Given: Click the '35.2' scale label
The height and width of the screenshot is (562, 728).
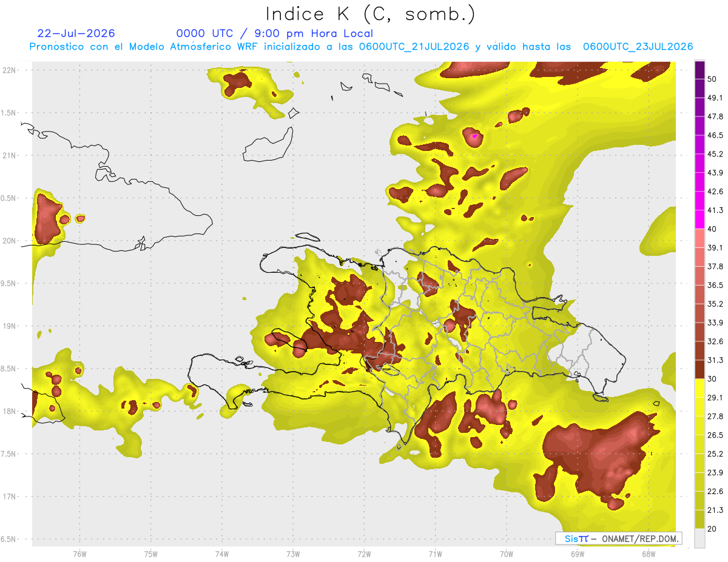Looking at the screenshot, I should coord(715,304).
